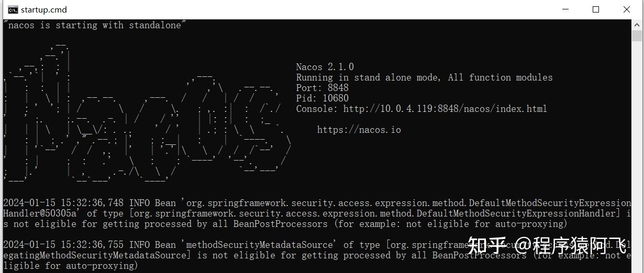Click the startup.cmd title text
644x273 pixels.
(x=44, y=9)
